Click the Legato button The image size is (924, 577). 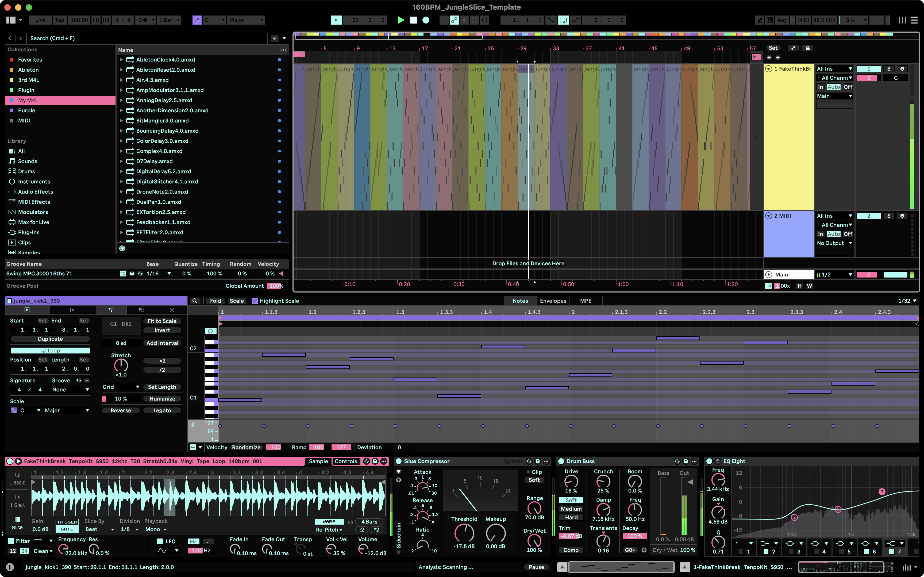(x=162, y=411)
